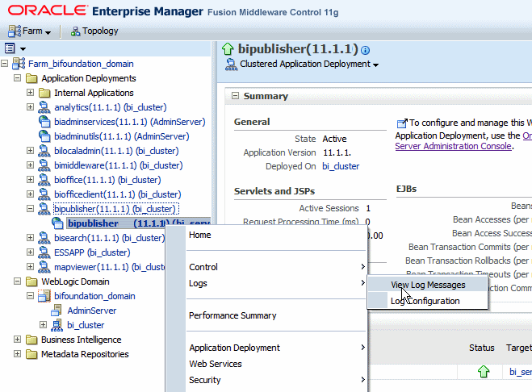Expand the Business Intelligence folder

[17, 340]
